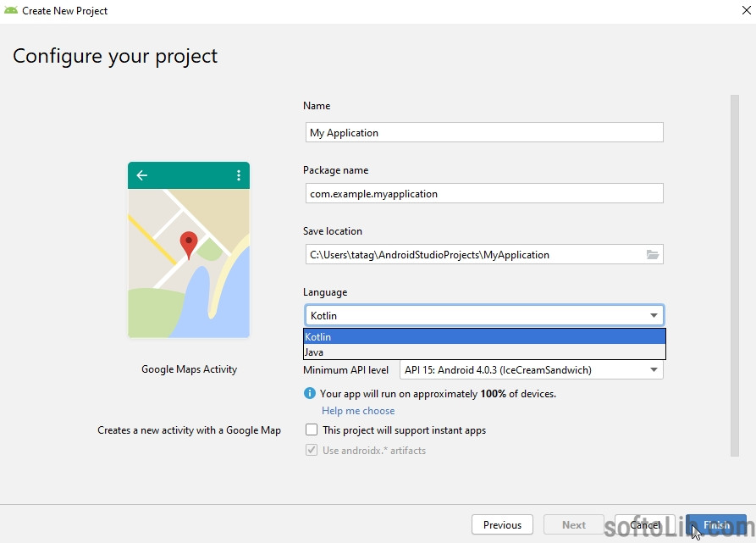Viewport: 756px width, 543px height.
Task: Click the three-dot overflow icon in map preview
Action: [x=239, y=175]
